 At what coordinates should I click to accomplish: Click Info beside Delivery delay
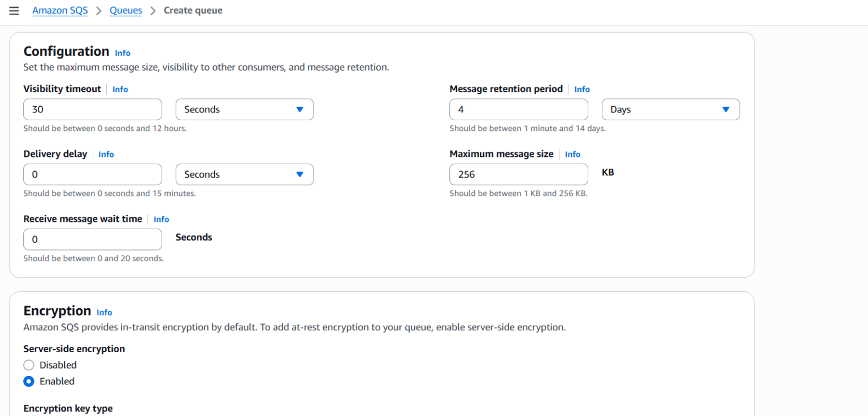coord(106,154)
